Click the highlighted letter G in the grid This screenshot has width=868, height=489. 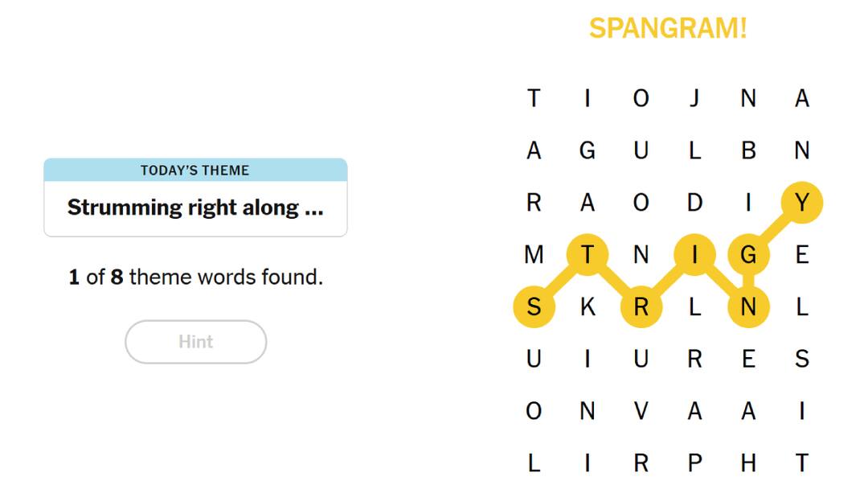[748, 255]
